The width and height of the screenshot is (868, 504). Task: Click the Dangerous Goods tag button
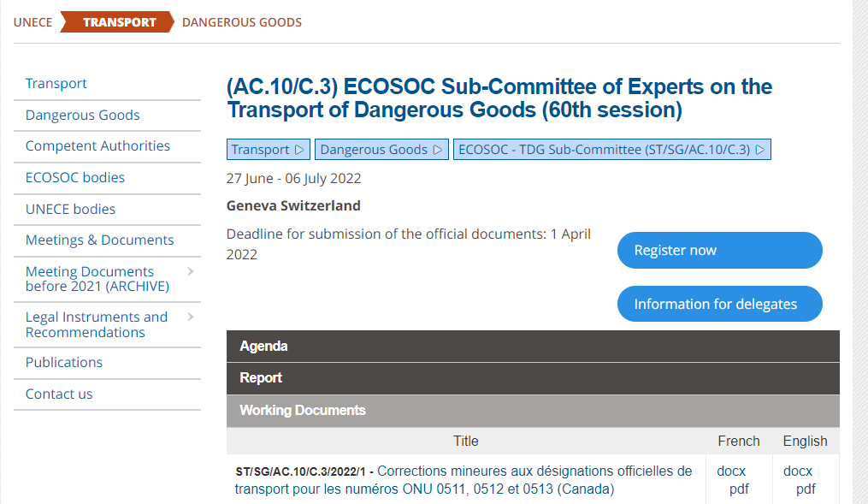click(381, 150)
